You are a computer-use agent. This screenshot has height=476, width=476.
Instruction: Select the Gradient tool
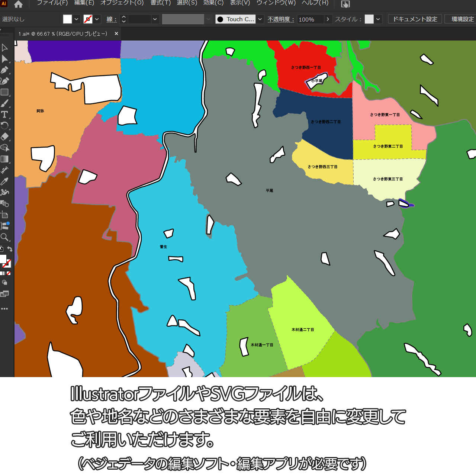pyautogui.click(x=4, y=159)
